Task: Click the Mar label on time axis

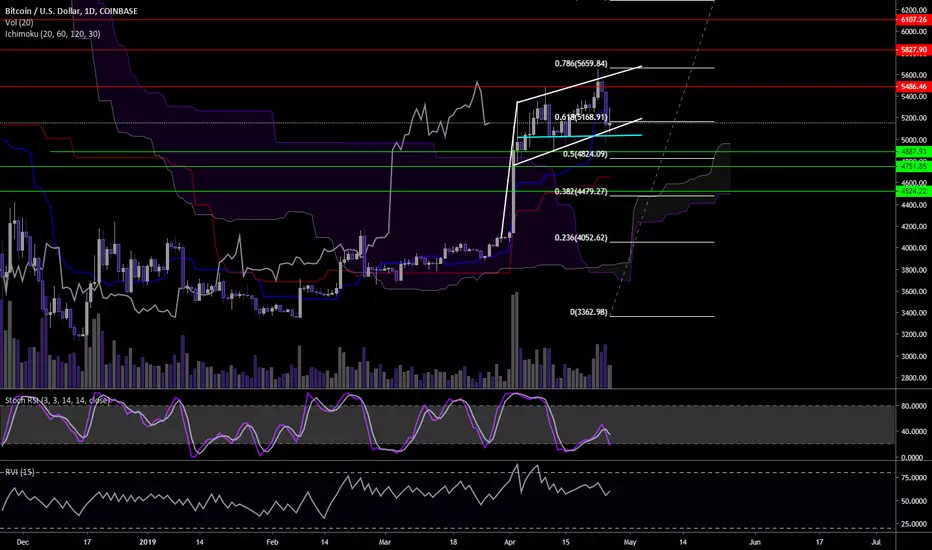Action: pos(385,542)
